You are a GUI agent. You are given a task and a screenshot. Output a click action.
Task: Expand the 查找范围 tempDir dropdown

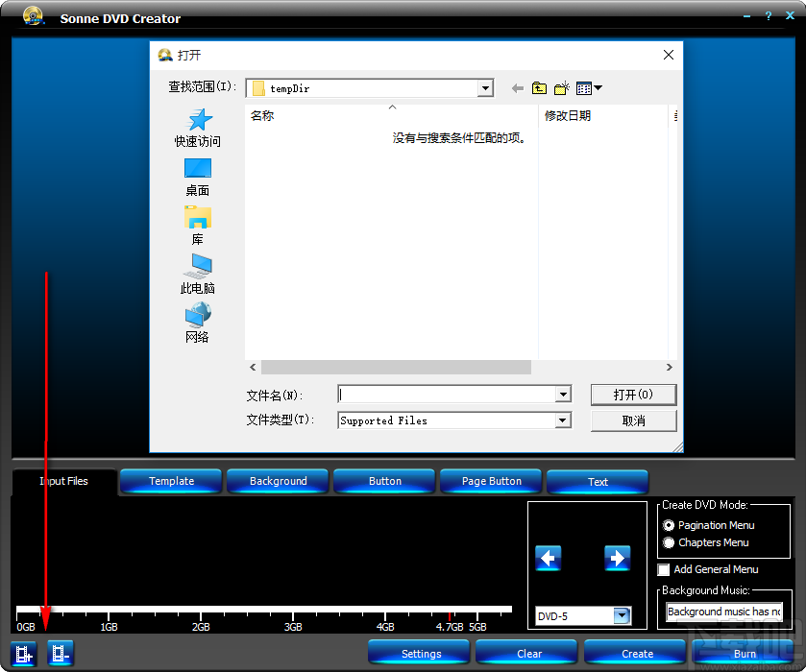tap(485, 87)
